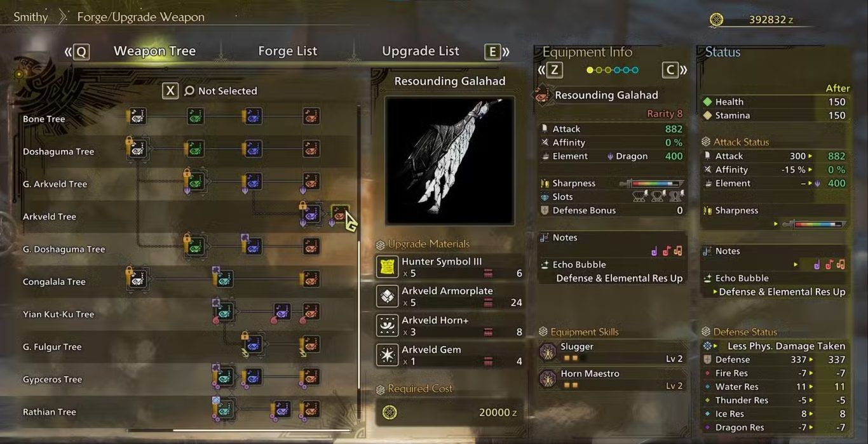Click the weapon tree horizontal scrollbar
Image resolution: width=868 pixels, height=444 pixels.
coord(238,430)
